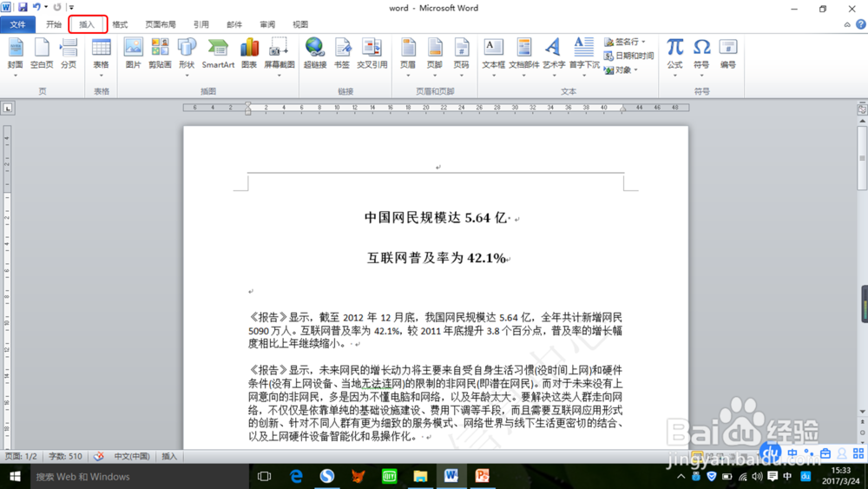Click the tab stop selector
The width and height of the screenshot is (868, 489).
[x=8, y=108]
